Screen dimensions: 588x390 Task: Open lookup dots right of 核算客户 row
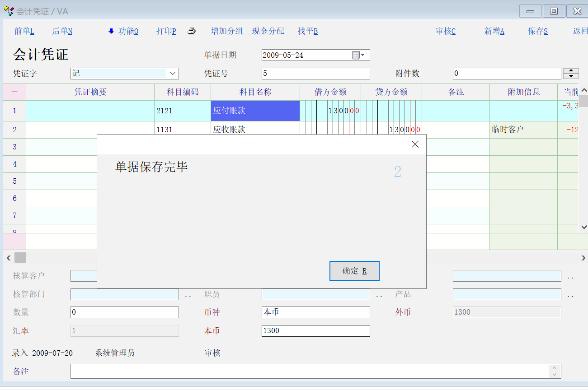coord(570,277)
